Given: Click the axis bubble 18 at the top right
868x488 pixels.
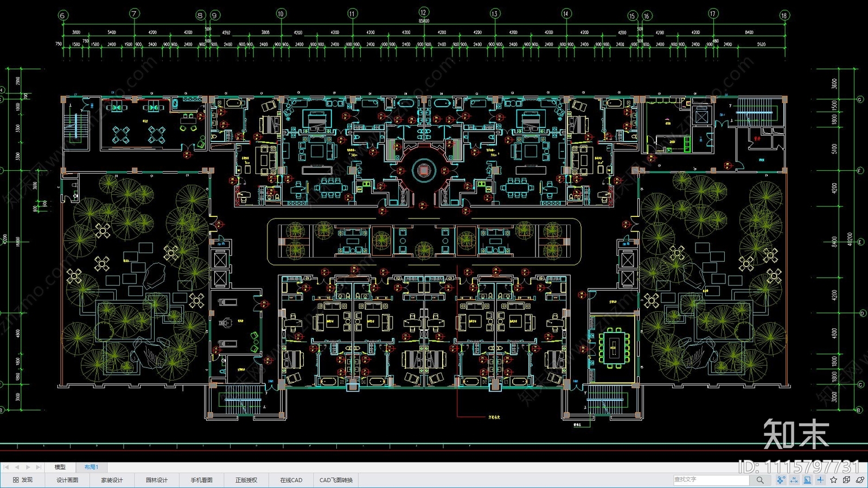Looking at the screenshot, I should [784, 15].
